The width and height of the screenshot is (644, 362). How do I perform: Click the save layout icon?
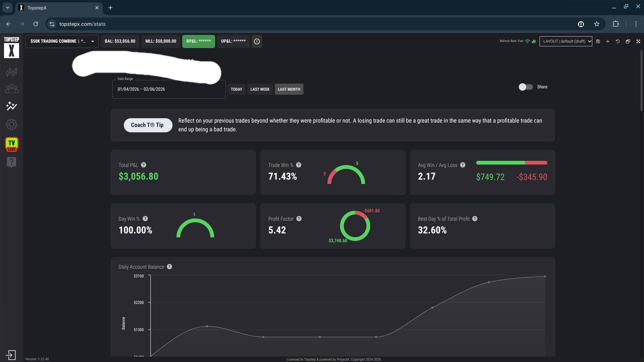tap(598, 41)
